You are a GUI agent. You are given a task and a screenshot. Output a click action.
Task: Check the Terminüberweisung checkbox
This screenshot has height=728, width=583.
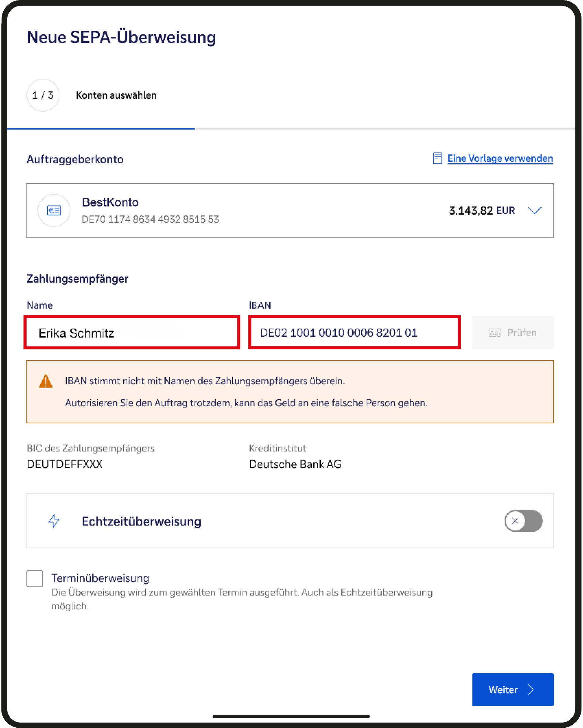(x=35, y=579)
